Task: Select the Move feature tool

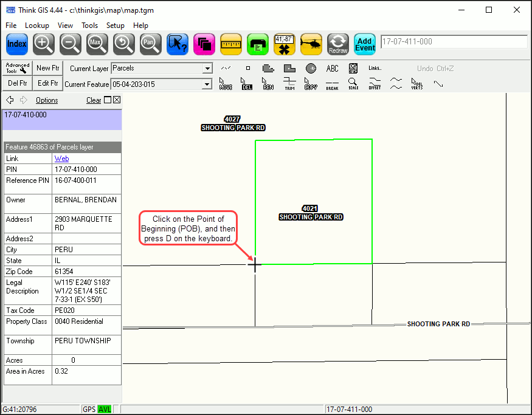Action: click(226, 83)
